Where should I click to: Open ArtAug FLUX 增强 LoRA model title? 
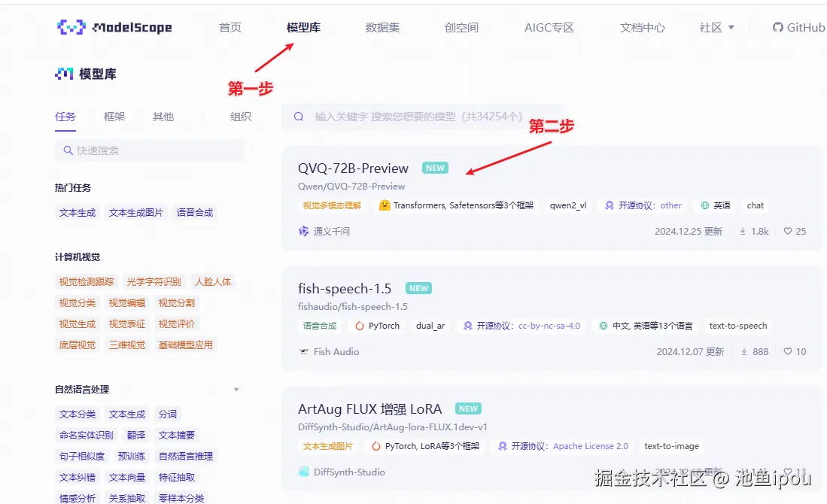click(369, 409)
